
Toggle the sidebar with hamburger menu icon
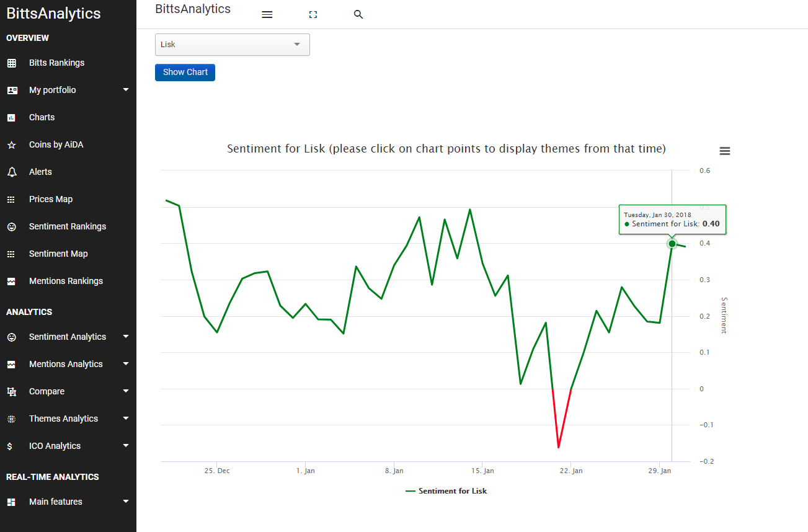[x=267, y=15]
